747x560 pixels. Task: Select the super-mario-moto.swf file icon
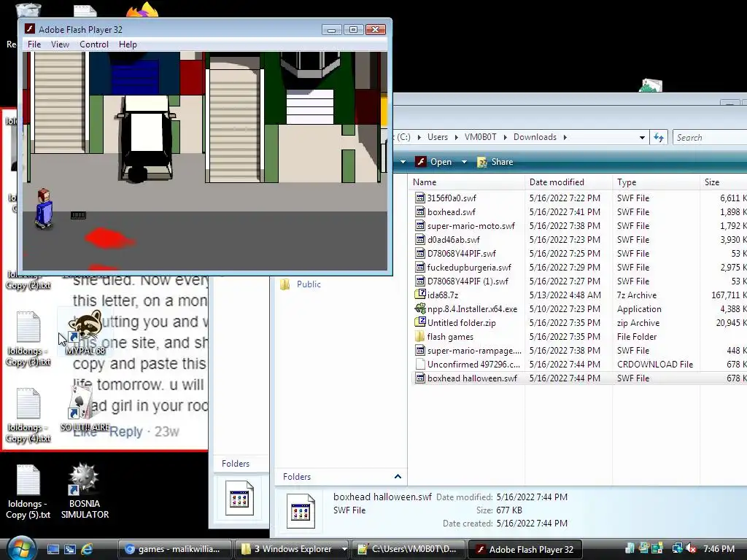click(x=419, y=225)
